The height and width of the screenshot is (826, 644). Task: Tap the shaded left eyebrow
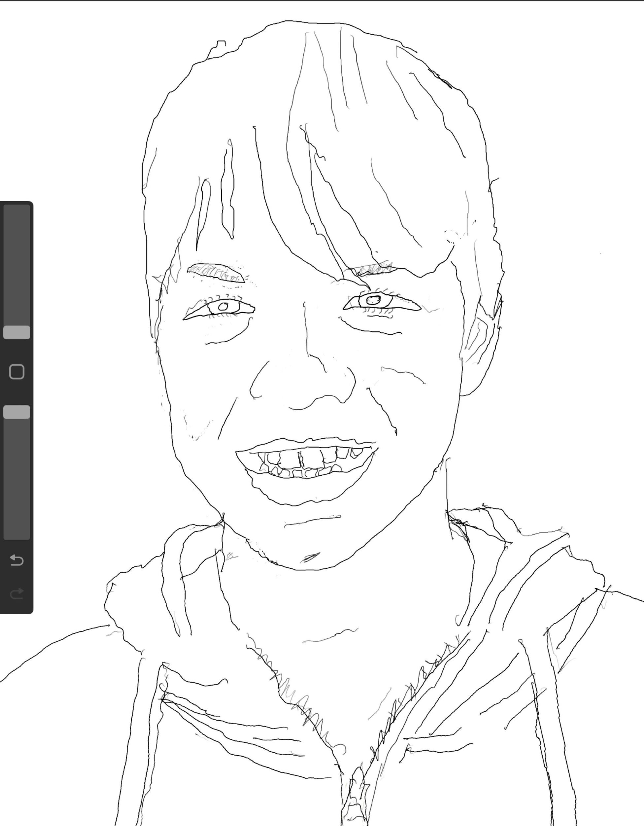click(216, 272)
